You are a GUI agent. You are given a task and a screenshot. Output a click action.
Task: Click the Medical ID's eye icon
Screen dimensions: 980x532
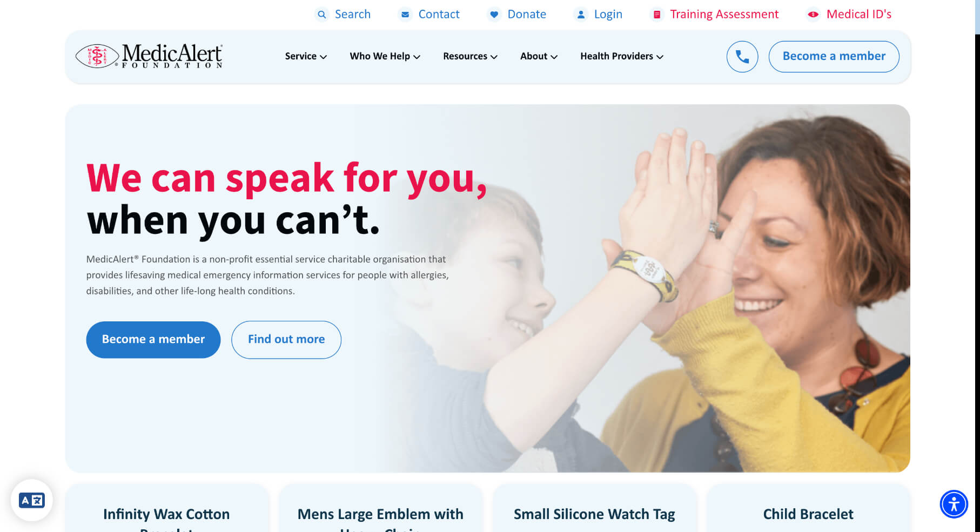pos(813,15)
